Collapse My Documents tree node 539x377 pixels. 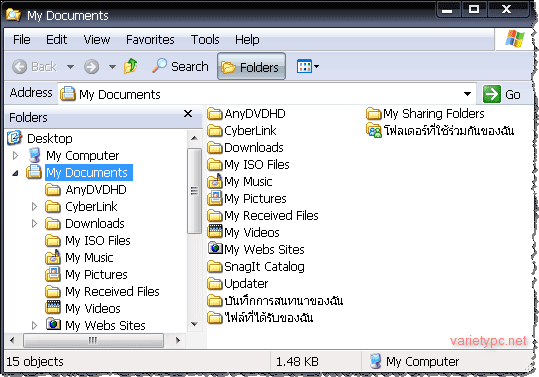(15, 173)
